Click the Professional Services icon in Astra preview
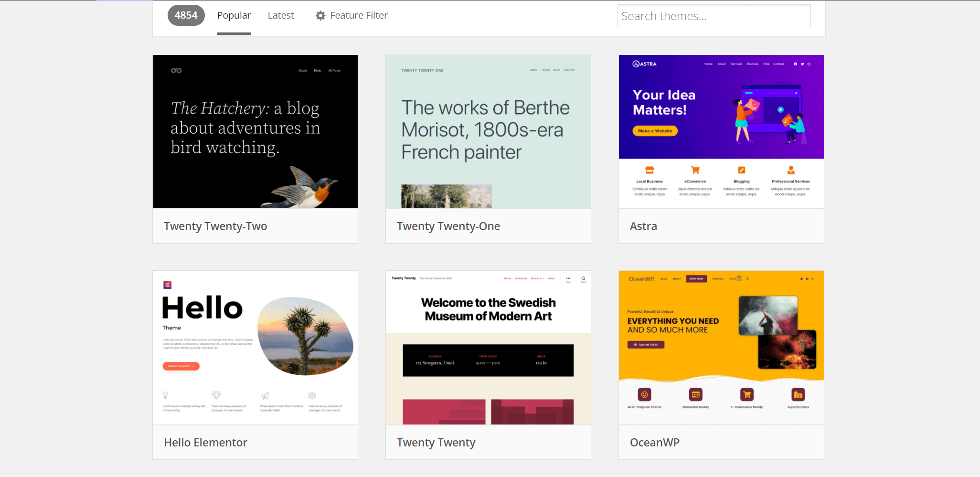The width and height of the screenshot is (980, 477). pyautogui.click(x=791, y=170)
